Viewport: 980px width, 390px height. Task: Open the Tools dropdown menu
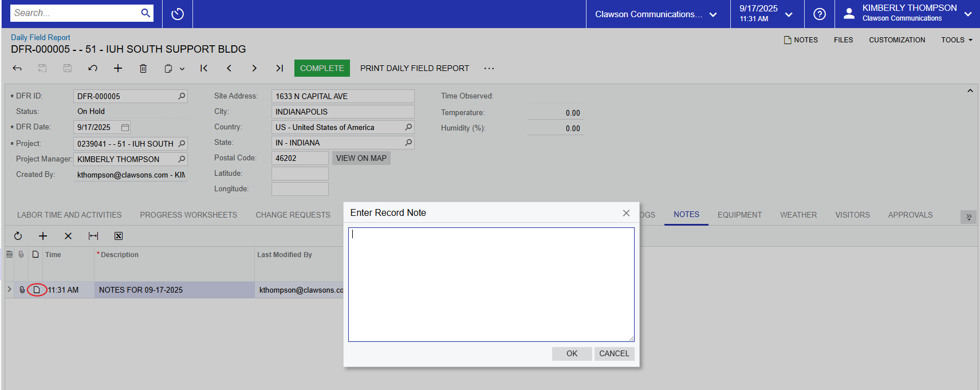point(957,40)
